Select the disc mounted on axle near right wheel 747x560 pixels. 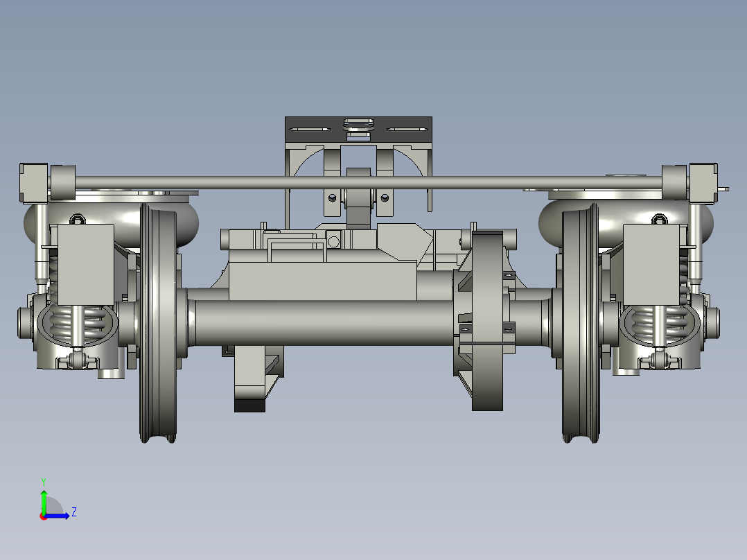click(487, 321)
